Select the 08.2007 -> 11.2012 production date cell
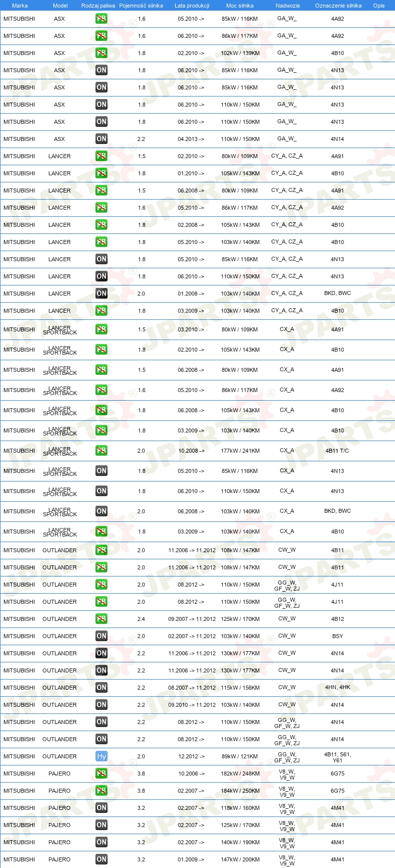Viewport: 395px width, 868px height. click(192, 688)
